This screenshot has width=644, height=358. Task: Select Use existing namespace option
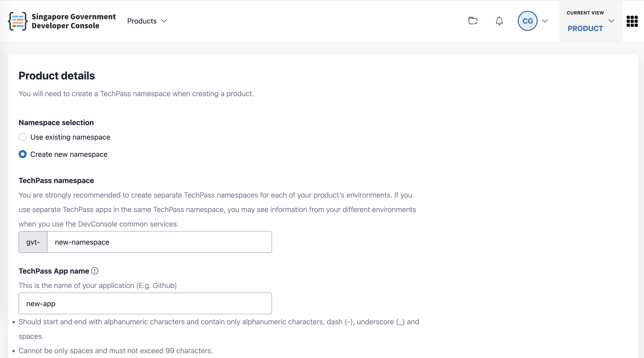[x=23, y=137]
